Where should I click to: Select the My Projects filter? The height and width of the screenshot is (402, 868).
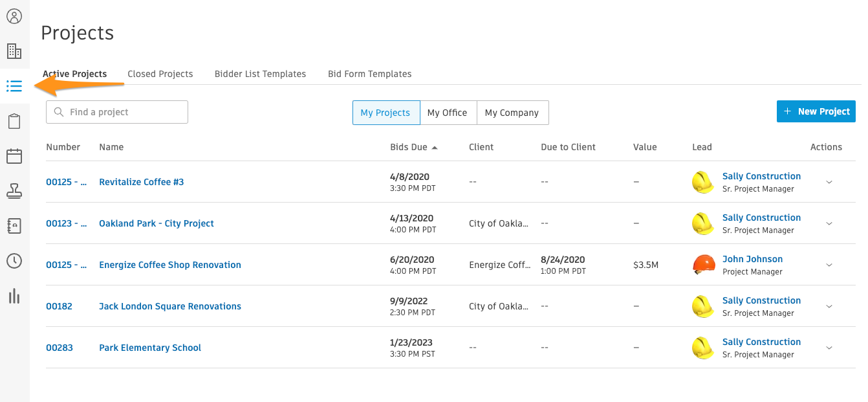pos(385,113)
